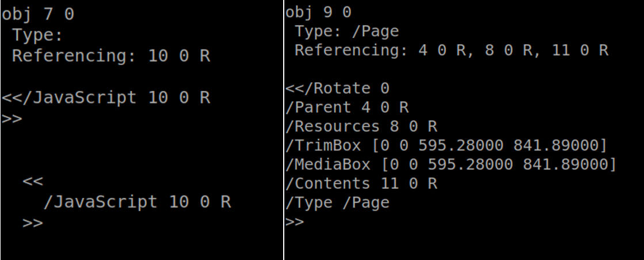Click the indented '/JavaScript 10 0 R' line
The height and width of the screenshot is (260, 644).
(x=137, y=202)
